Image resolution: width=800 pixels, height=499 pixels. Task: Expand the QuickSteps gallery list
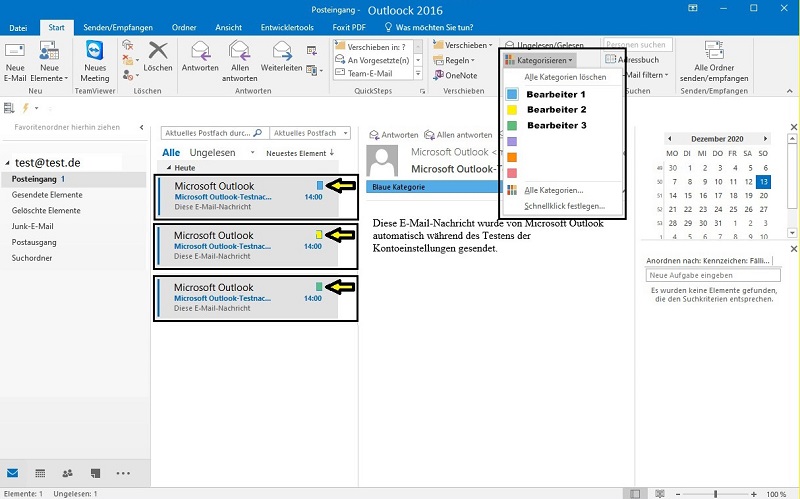418,73
